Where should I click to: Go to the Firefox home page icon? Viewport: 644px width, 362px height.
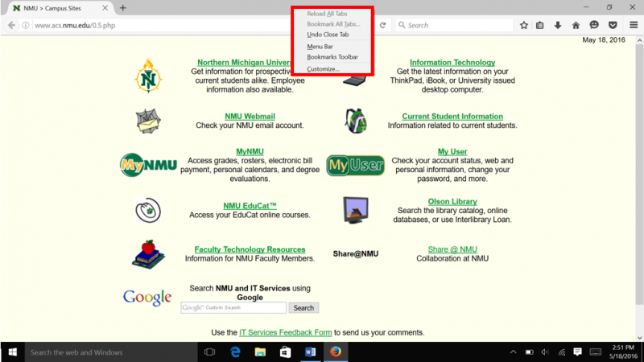576,25
